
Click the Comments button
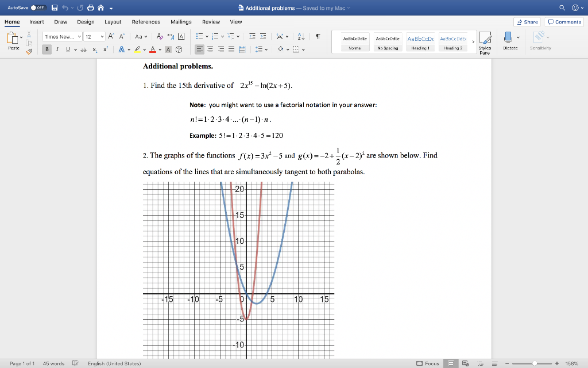click(x=564, y=22)
